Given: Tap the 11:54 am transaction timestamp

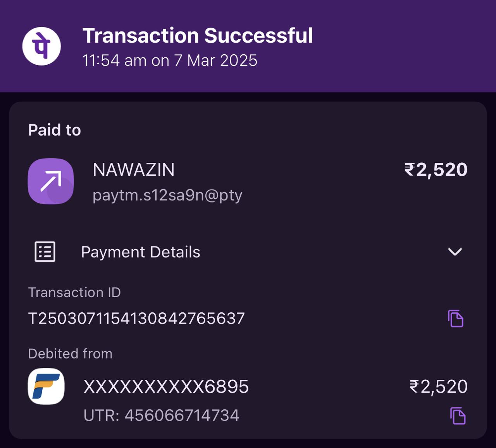Looking at the screenshot, I should tap(170, 60).
